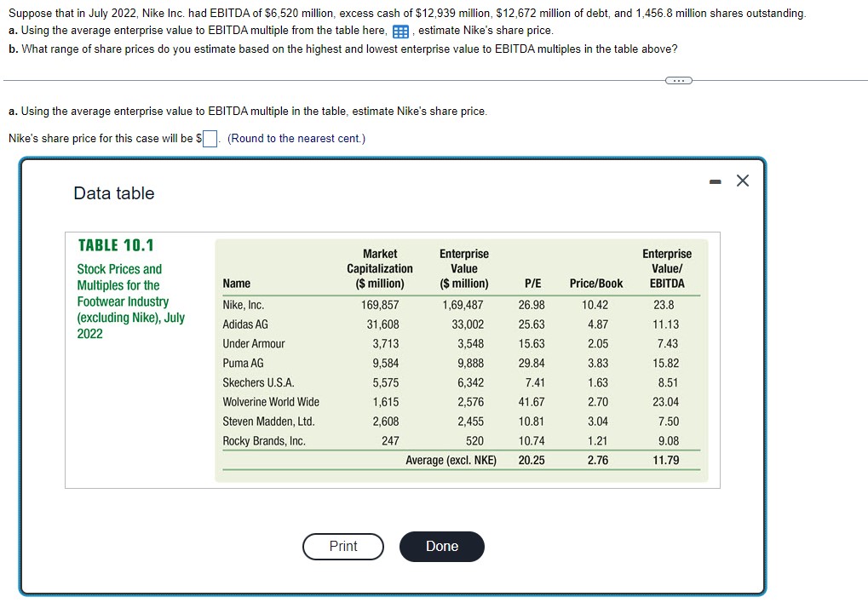
Task: Close the Data table popup
Action: click(741, 180)
